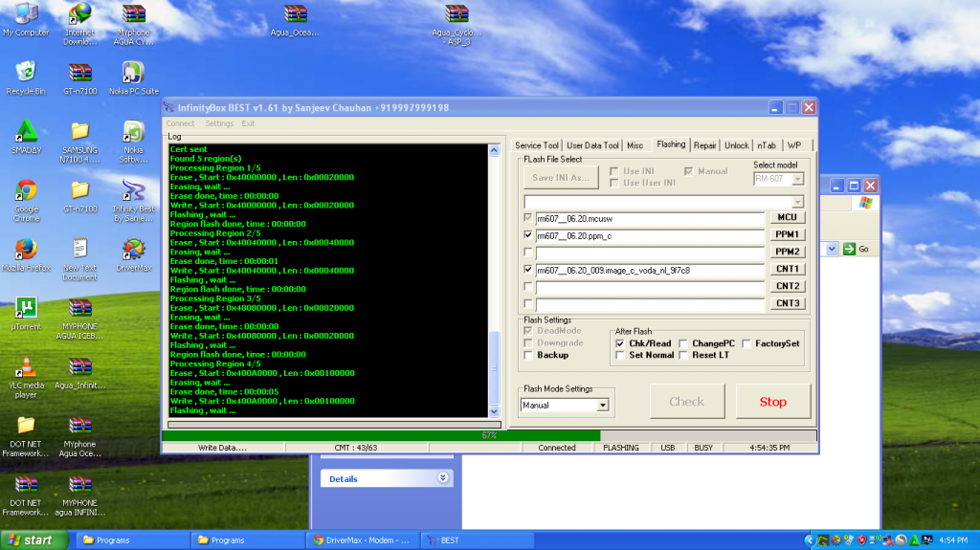Enable the CNT2 file checkbox
The width and height of the screenshot is (980, 550).
tap(528, 286)
